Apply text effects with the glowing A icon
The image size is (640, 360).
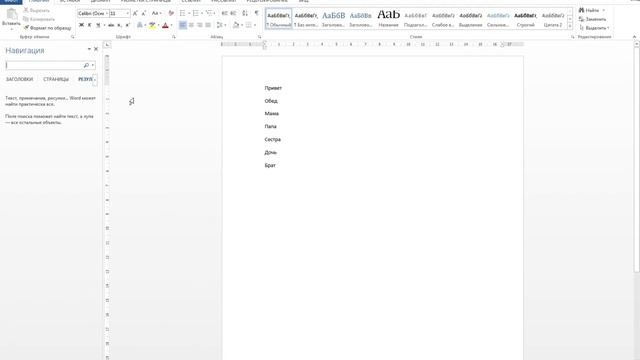[140, 25]
